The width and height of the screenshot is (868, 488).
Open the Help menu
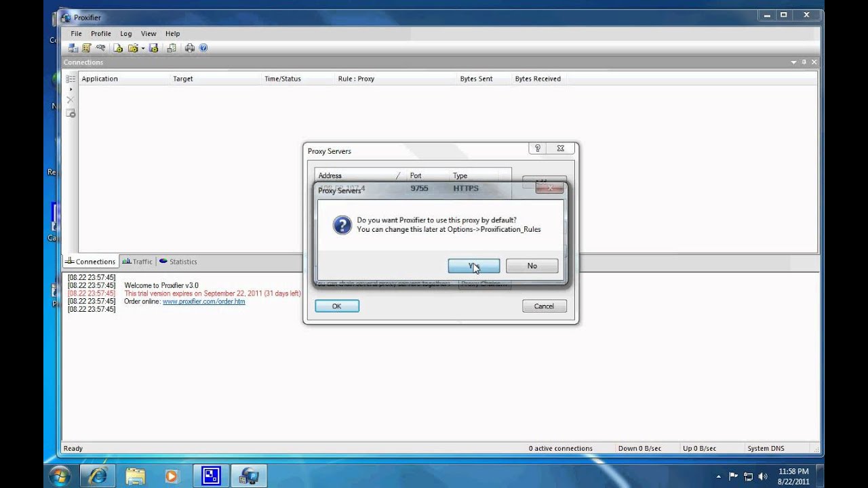tap(173, 33)
